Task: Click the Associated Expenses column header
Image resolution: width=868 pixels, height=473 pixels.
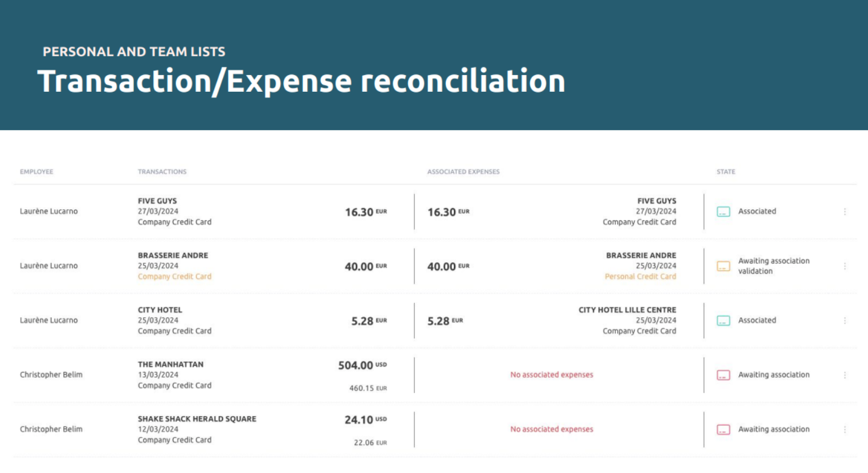Action: (463, 172)
